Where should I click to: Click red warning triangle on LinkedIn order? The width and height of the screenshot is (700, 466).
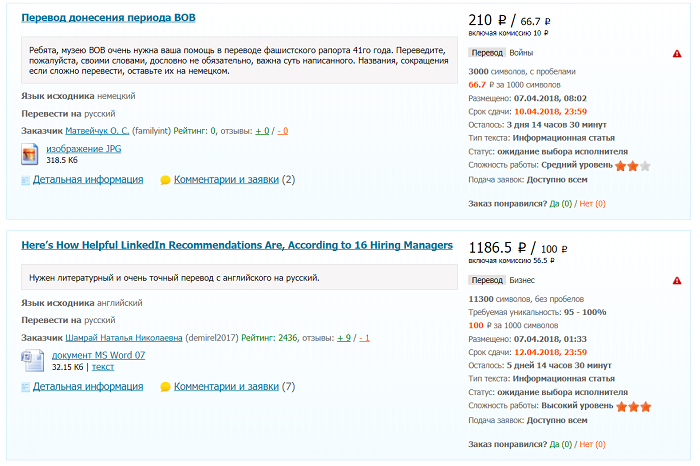click(x=677, y=281)
